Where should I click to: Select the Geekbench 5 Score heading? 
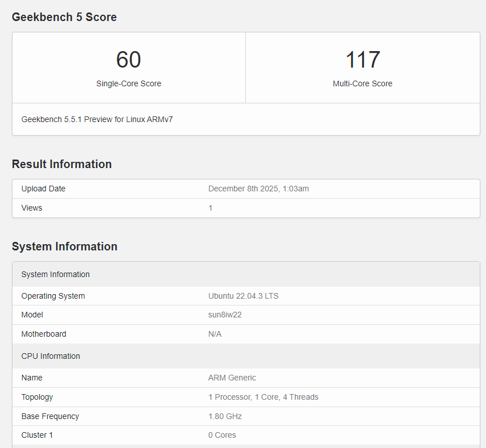coord(64,17)
